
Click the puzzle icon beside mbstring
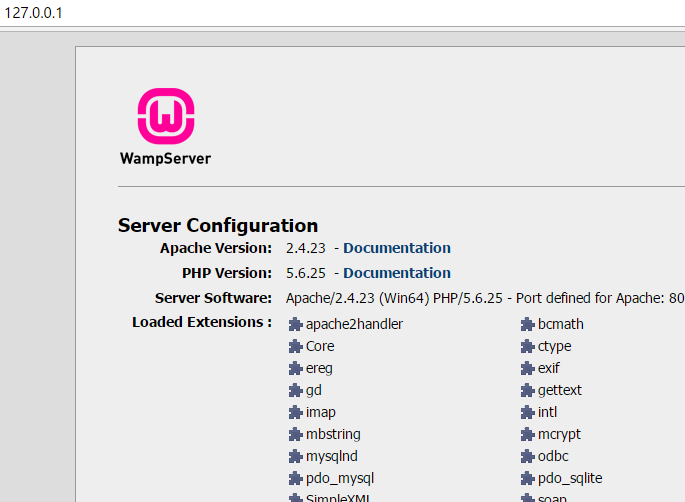point(295,434)
